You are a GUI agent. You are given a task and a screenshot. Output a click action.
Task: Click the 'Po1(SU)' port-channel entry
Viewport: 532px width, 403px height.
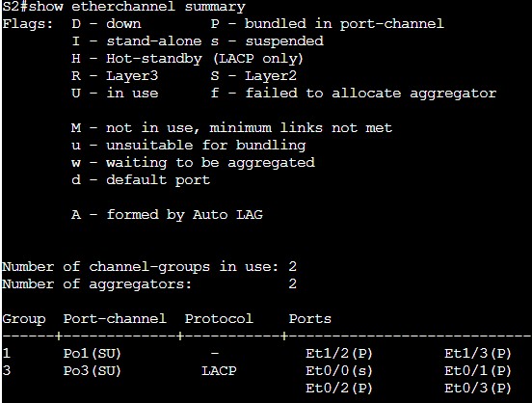(x=93, y=354)
